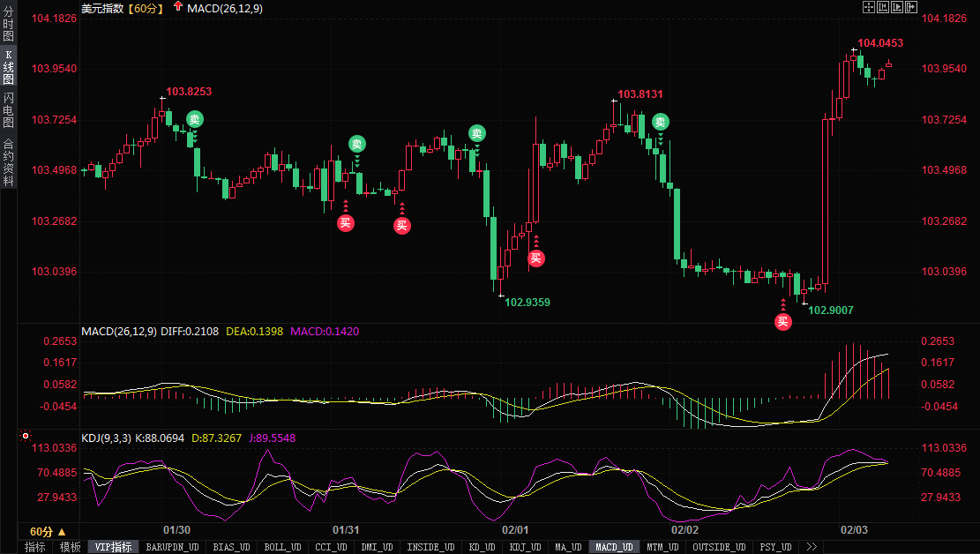Click the 02/02 date marker on time axis

[x=685, y=530]
